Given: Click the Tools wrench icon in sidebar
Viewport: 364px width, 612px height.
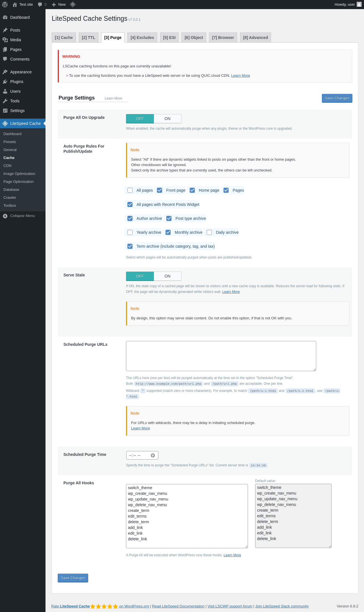Looking at the screenshot, I should pyautogui.click(x=5, y=101).
